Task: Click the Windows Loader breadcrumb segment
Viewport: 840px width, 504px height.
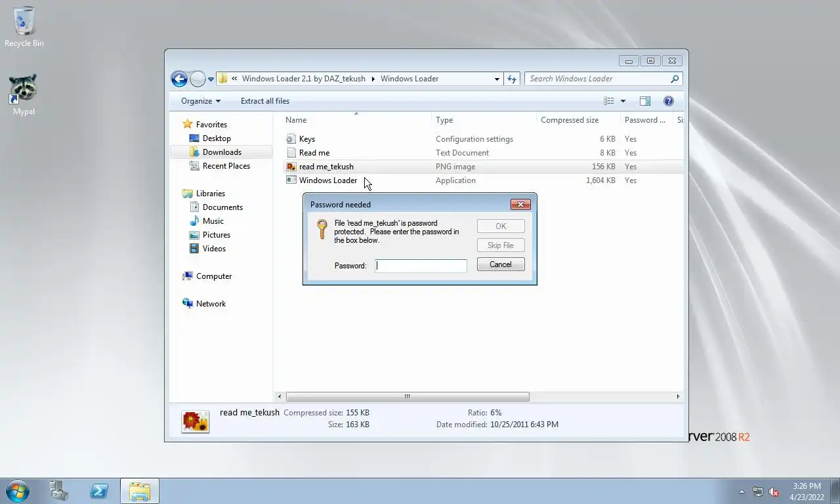Action: [409, 79]
